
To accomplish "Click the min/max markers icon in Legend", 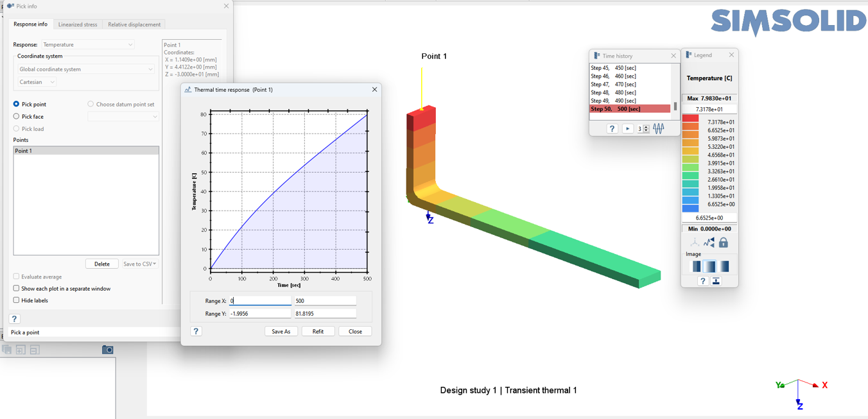I will (709, 243).
